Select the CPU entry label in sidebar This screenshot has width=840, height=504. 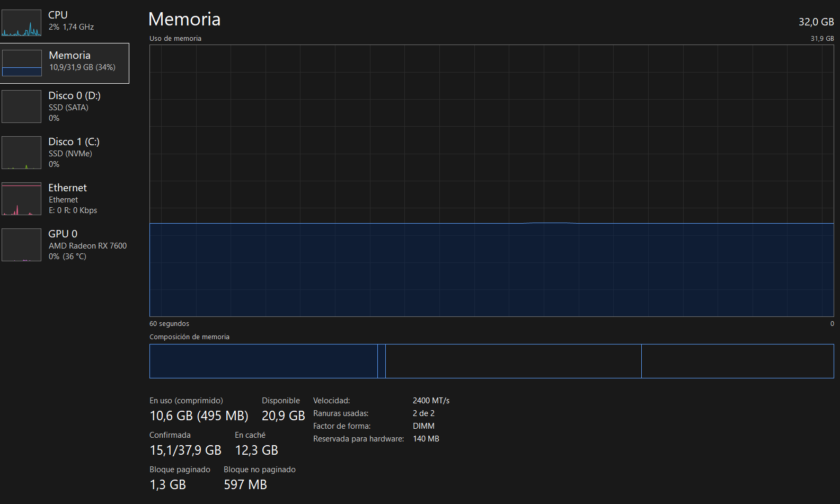(x=58, y=15)
